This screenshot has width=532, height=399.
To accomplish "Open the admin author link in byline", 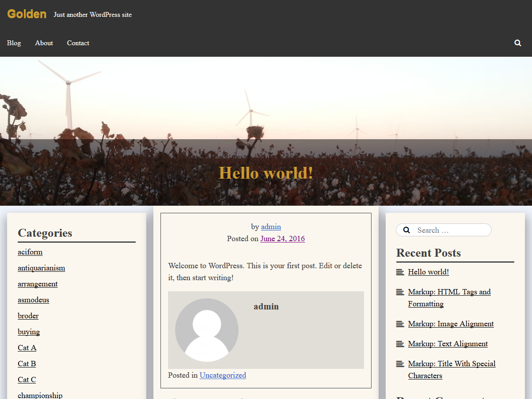I will (x=271, y=227).
